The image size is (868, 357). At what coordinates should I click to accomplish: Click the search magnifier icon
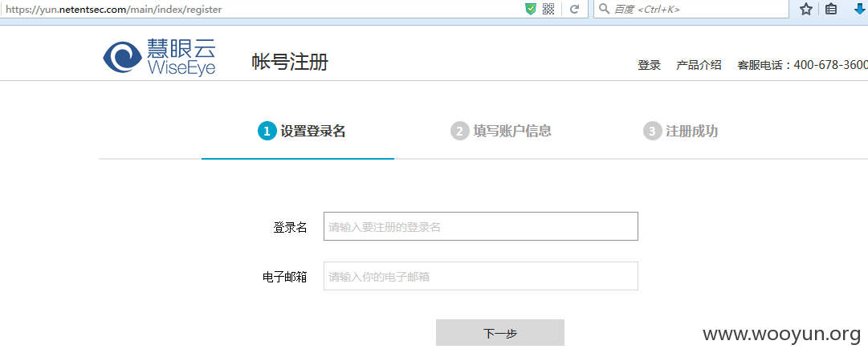tap(604, 9)
